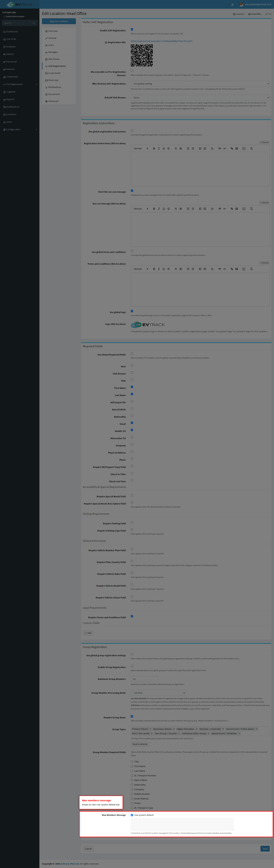Click the Back to Locations button
The height and width of the screenshot is (868, 274).
click(x=59, y=21)
